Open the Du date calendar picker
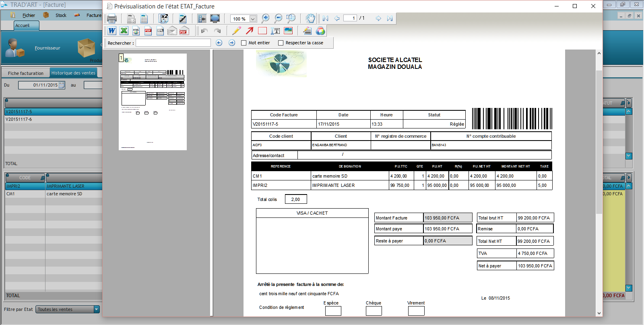The image size is (644, 325). [62, 85]
